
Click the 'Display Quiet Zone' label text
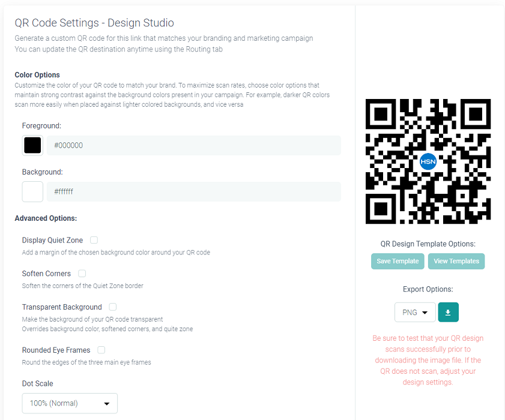point(52,240)
